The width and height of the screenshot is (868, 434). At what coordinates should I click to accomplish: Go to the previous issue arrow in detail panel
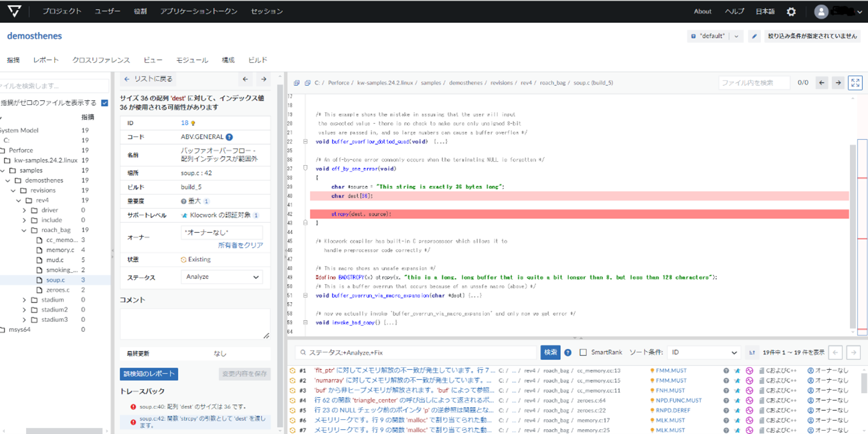pyautogui.click(x=246, y=79)
